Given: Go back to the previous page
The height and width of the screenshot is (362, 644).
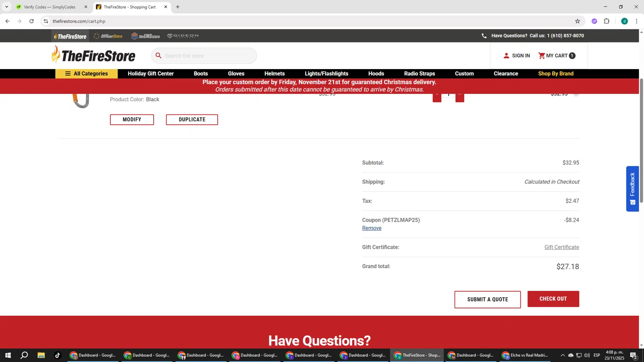Looking at the screenshot, I should [x=7, y=21].
